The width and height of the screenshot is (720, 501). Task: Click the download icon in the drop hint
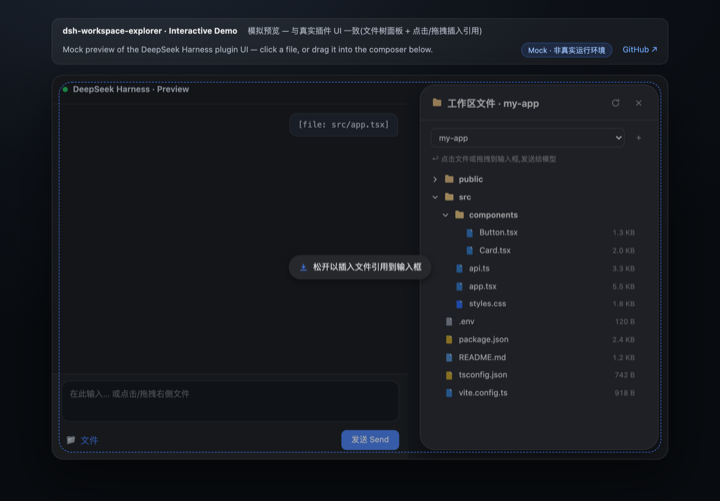click(303, 267)
